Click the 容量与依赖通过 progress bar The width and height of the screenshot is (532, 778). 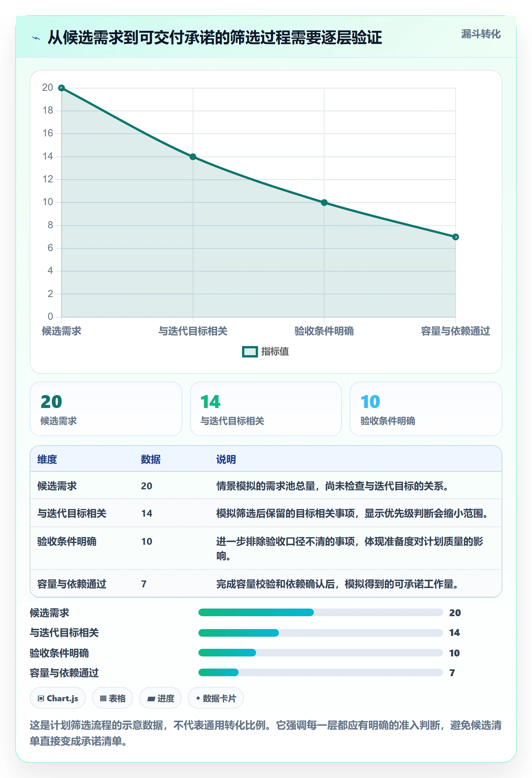pyautogui.click(x=321, y=672)
